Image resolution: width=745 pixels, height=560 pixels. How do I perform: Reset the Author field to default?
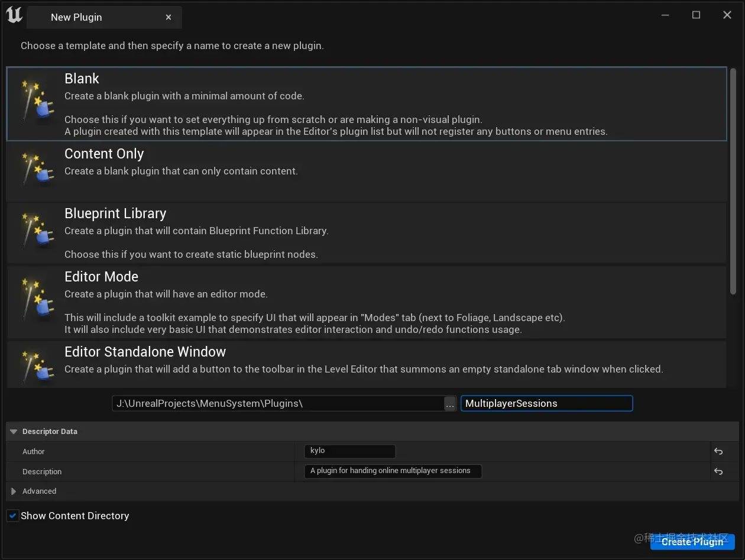(x=718, y=451)
